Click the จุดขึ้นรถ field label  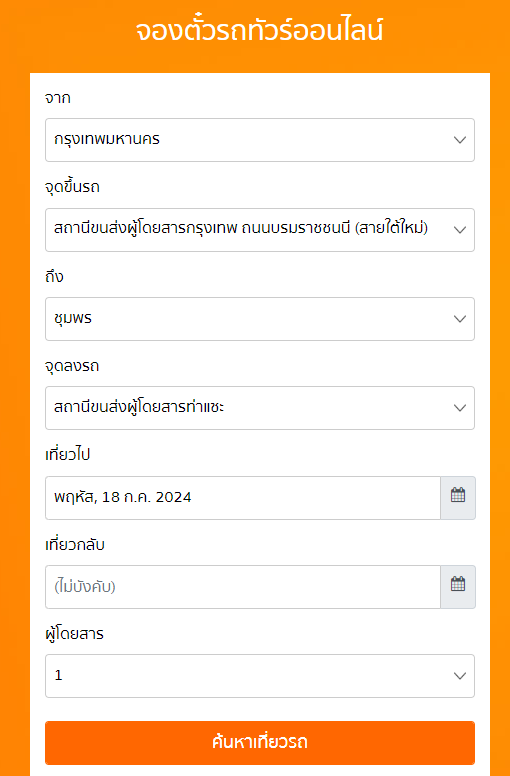pyautogui.click(x=72, y=187)
